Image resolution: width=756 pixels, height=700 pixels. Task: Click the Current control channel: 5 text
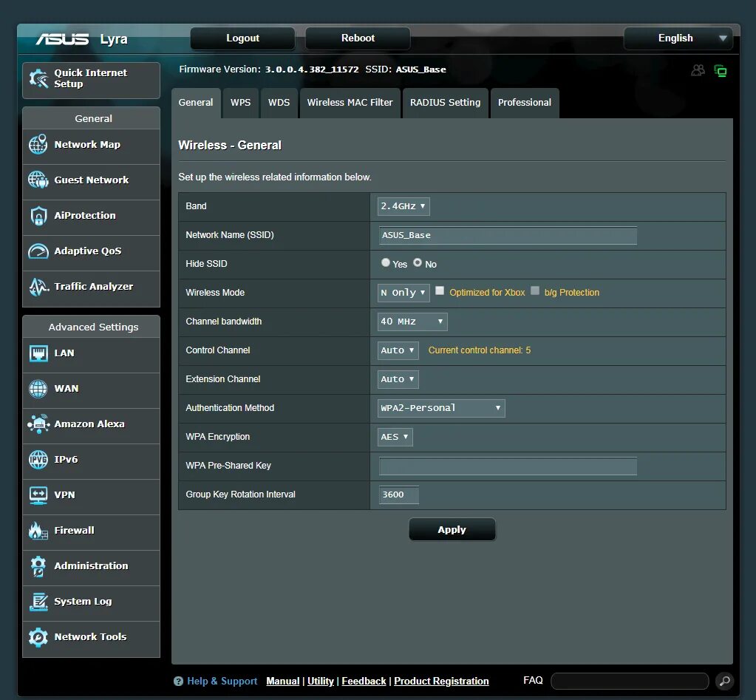(x=480, y=350)
